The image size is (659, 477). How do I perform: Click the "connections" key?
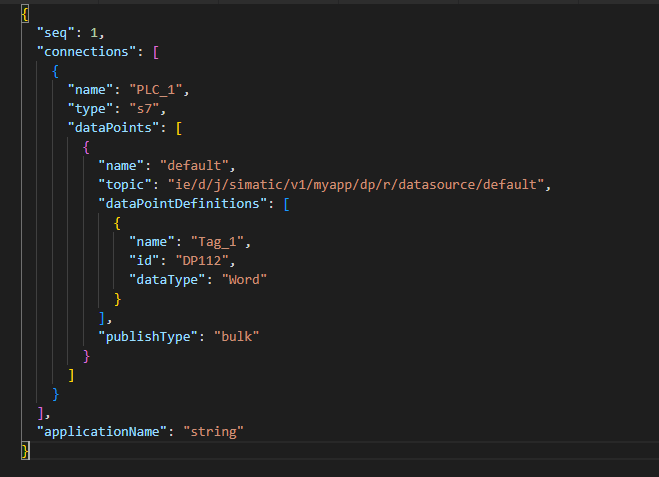[x=86, y=51]
